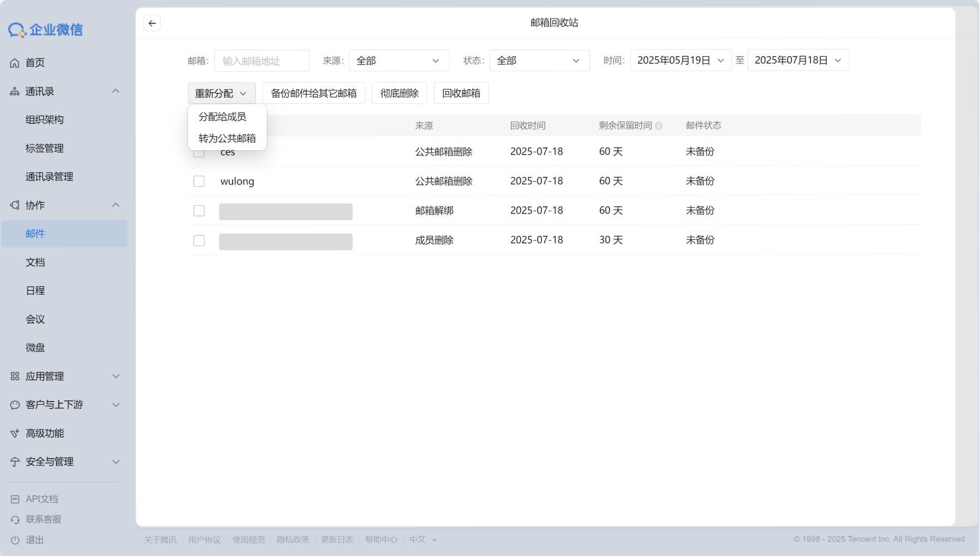Open 会议 in the sidebar
This screenshot has height=556, width=980.
click(35, 319)
